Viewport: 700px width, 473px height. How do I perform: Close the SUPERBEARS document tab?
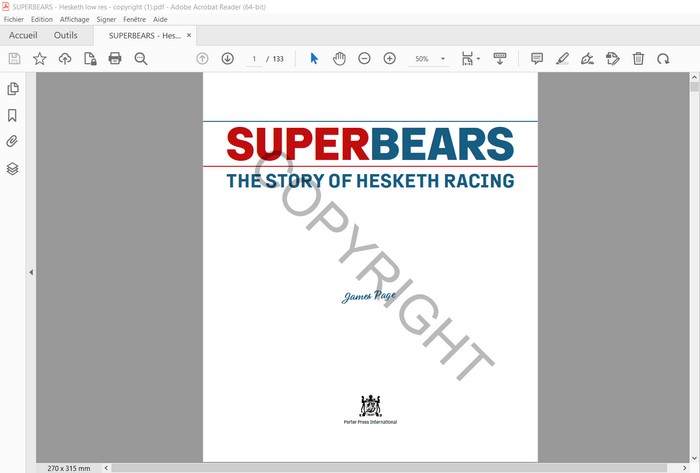coord(189,35)
